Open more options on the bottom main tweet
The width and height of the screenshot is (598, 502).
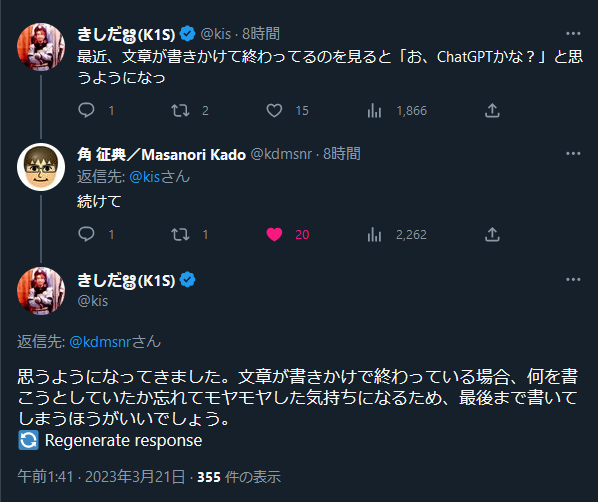573,280
